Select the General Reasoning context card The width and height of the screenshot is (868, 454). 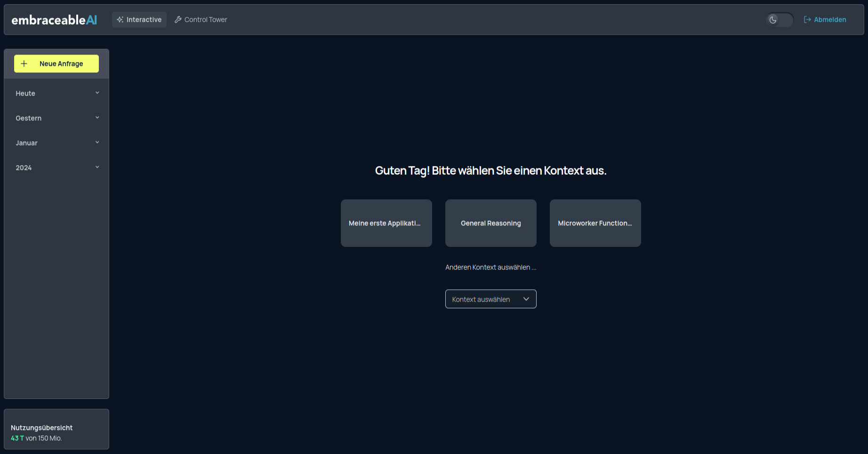pos(490,223)
